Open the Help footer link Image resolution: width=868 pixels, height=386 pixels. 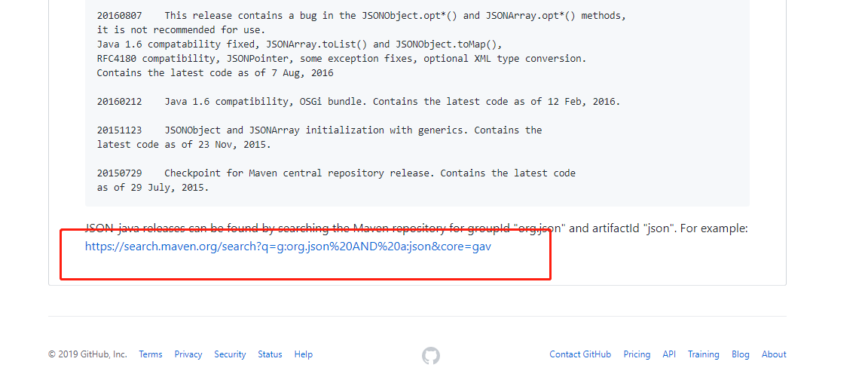click(304, 354)
